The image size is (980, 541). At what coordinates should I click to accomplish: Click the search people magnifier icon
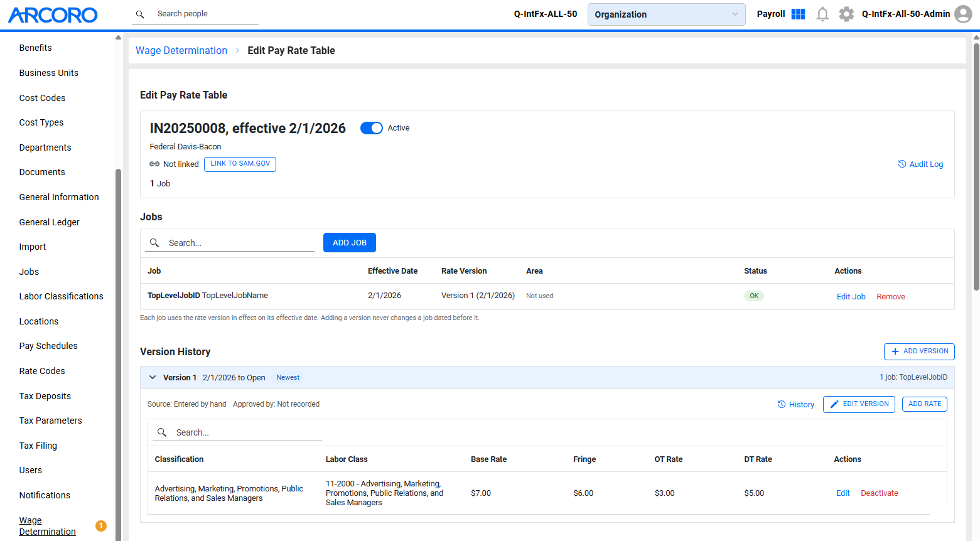pyautogui.click(x=140, y=14)
